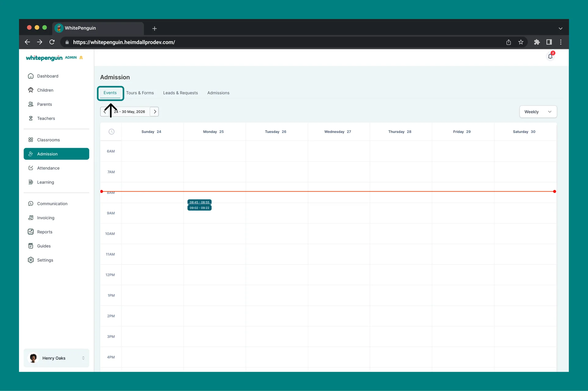
Task: Go to next week with right chevron
Action: [155, 112]
